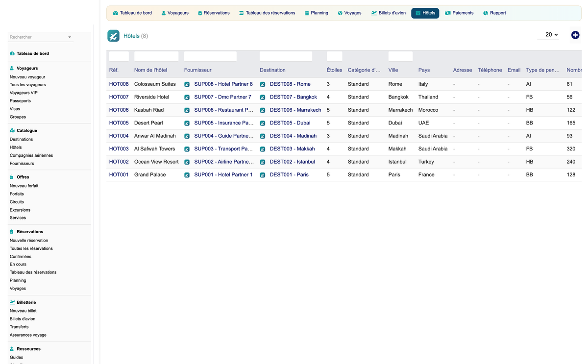Select the Voyages top tab
The width and height of the screenshot is (588, 364).
(349, 13)
